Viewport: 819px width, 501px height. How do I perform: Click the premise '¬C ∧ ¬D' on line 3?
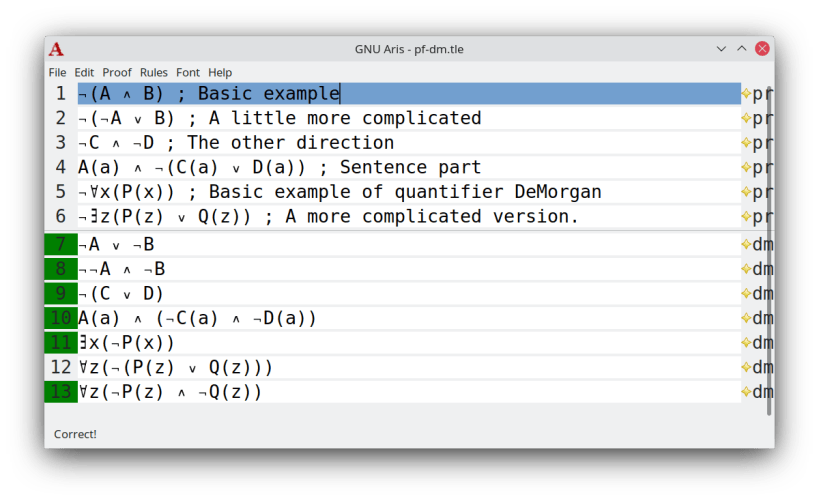(116, 143)
